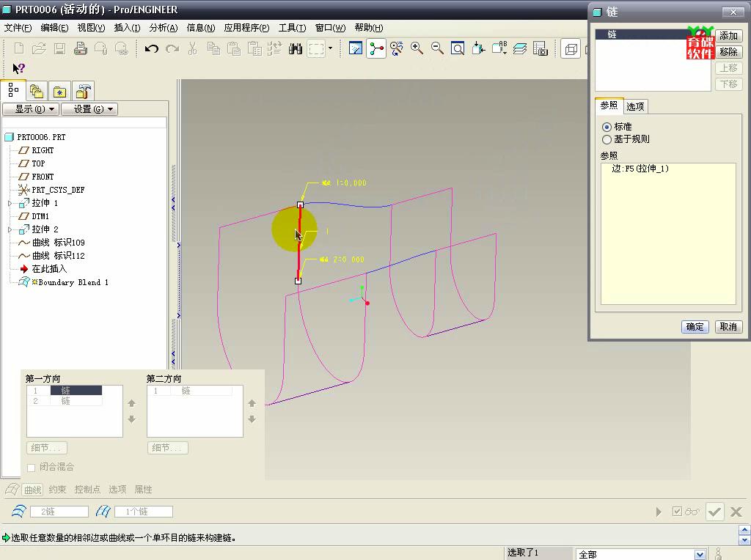Image resolution: width=751 pixels, height=560 pixels.
Task: Click the Print icon in the toolbar
Action: [81, 48]
